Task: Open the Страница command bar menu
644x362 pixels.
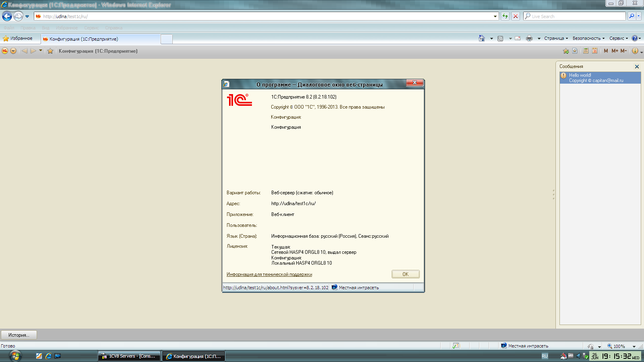Action: click(x=556, y=39)
